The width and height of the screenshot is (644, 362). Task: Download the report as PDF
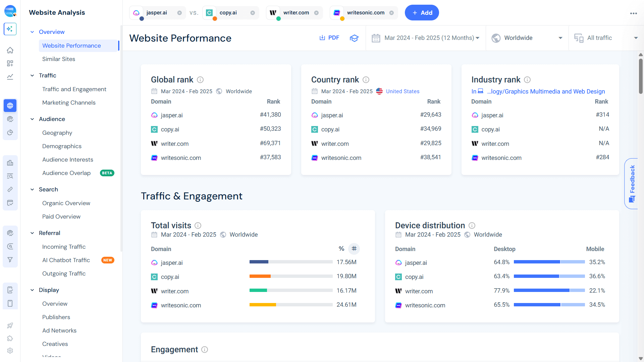coord(329,38)
